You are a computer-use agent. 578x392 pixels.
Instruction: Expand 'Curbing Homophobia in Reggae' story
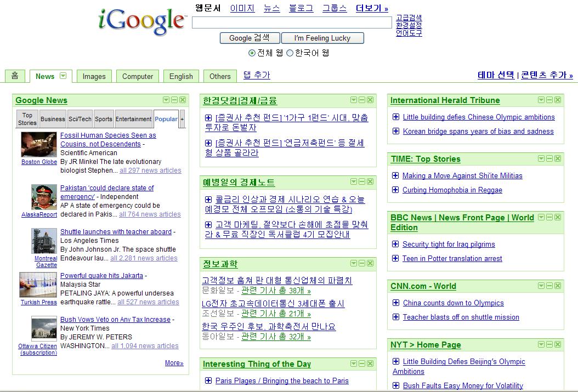395,190
